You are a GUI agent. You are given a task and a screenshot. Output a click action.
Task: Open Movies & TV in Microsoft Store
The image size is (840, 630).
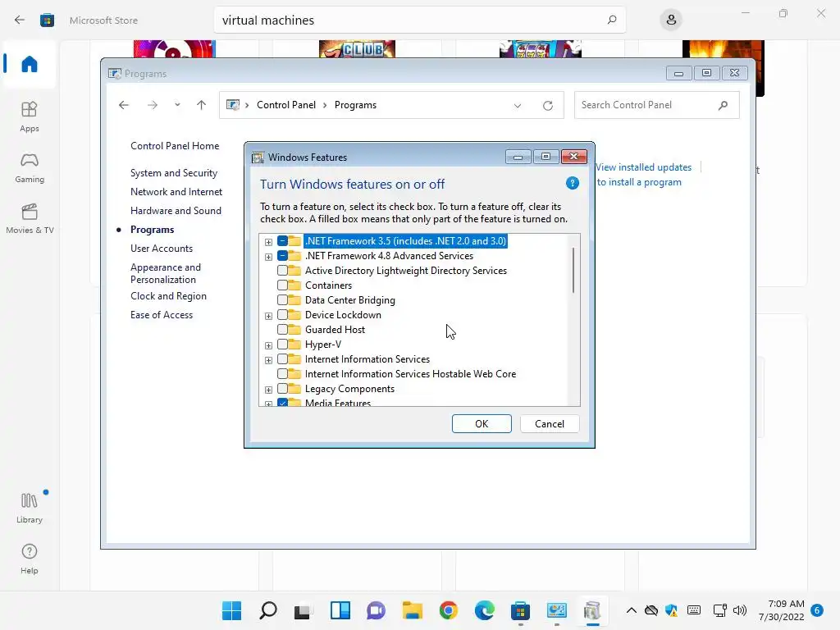[x=30, y=218]
